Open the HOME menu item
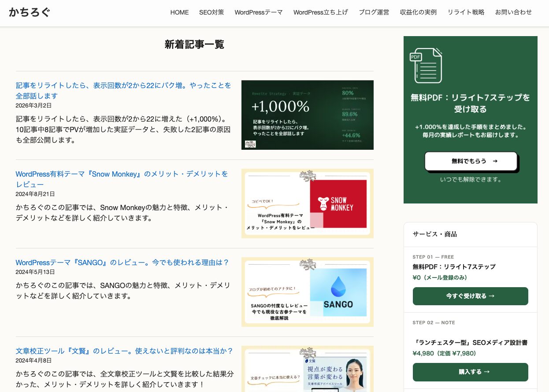The image size is (549, 392). tap(179, 12)
